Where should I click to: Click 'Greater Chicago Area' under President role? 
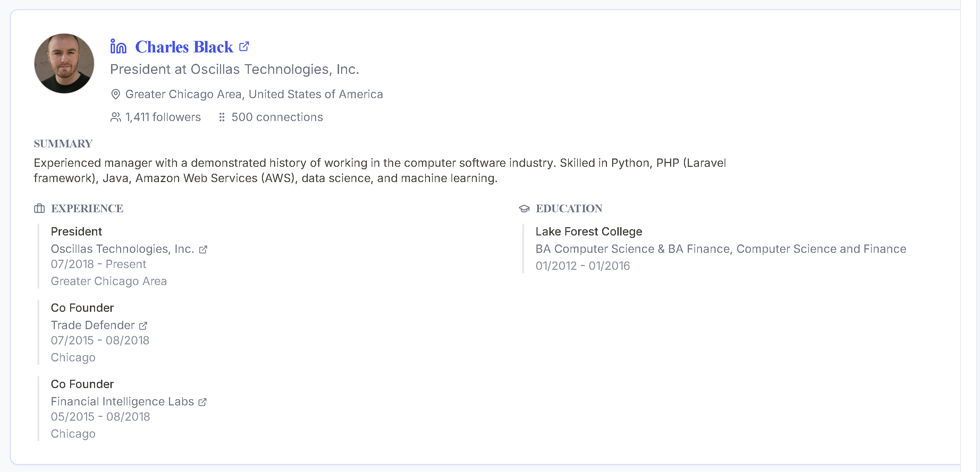(x=109, y=281)
